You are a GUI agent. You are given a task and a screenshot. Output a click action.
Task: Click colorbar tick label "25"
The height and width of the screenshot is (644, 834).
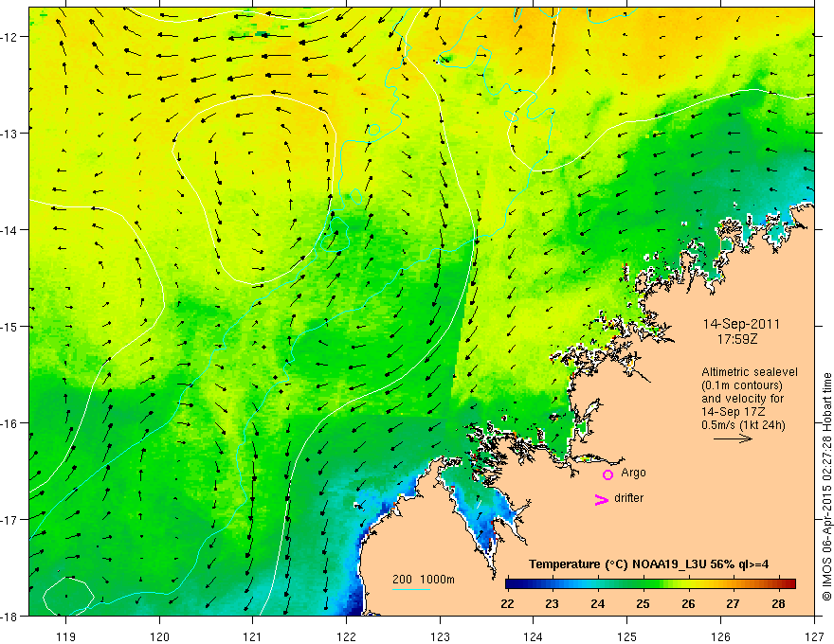643,603
